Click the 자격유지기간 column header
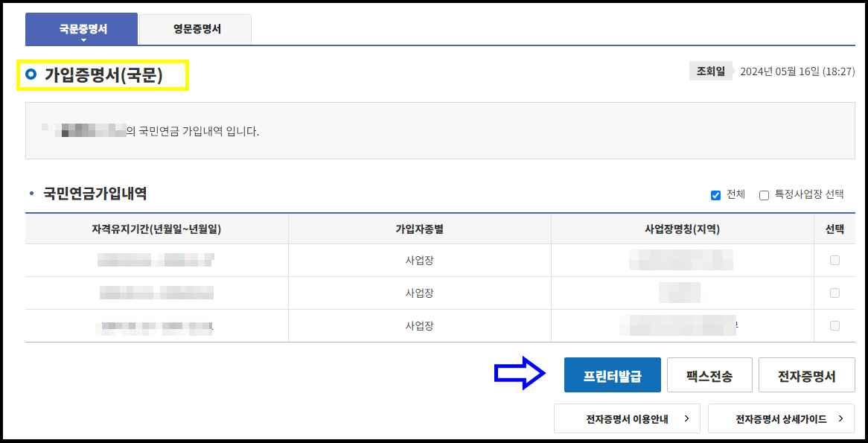Image resolution: width=868 pixels, height=443 pixels. [x=157, y=228]
